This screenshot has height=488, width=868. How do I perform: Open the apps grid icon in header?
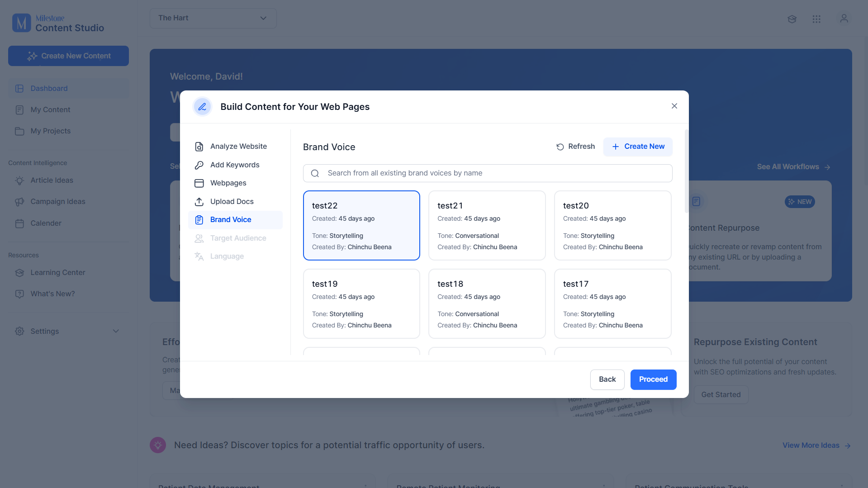click(816, 19)
